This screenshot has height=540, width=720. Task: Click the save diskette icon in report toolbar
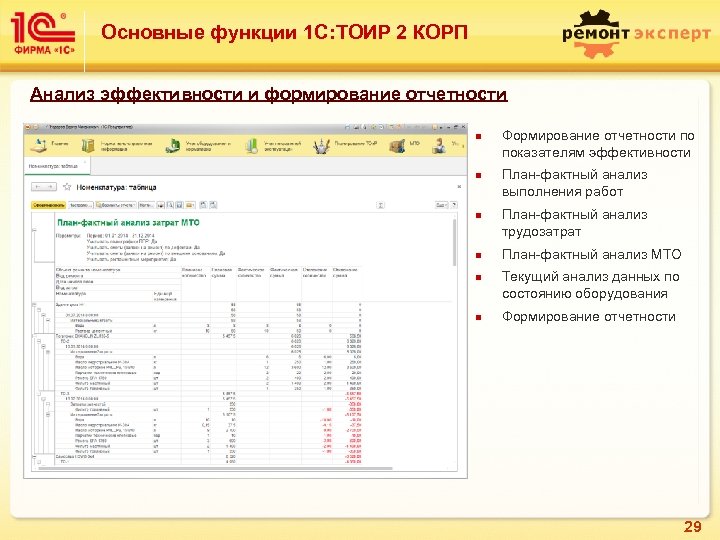click(180, 205)
